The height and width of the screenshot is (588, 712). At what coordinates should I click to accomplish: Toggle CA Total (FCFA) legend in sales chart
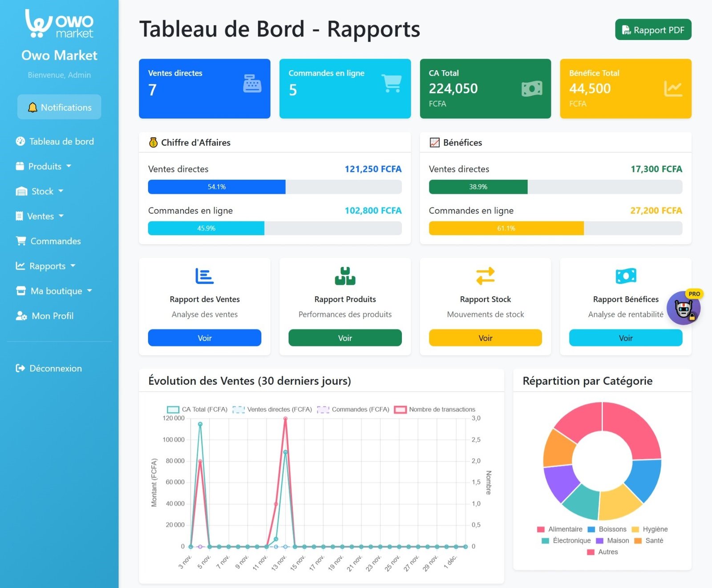click(197, 409)
